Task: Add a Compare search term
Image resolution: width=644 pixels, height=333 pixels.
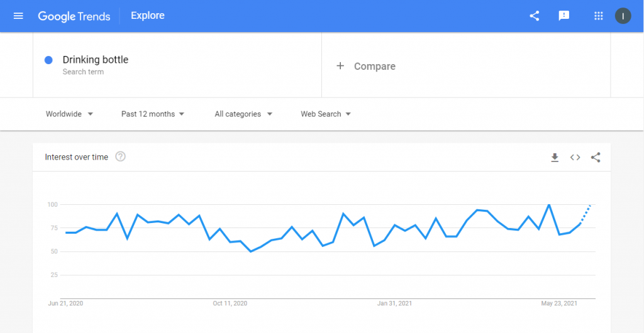Action: coord(366,66)
